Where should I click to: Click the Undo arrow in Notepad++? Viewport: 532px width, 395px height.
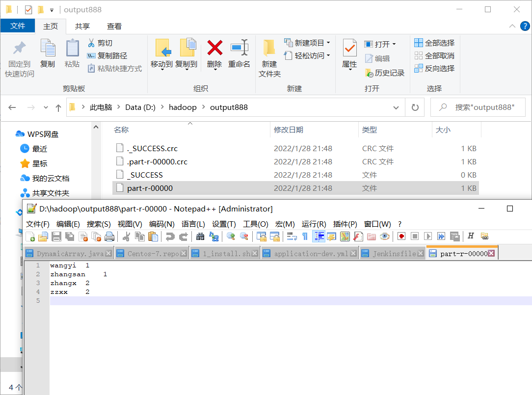(x=169, y=236)
